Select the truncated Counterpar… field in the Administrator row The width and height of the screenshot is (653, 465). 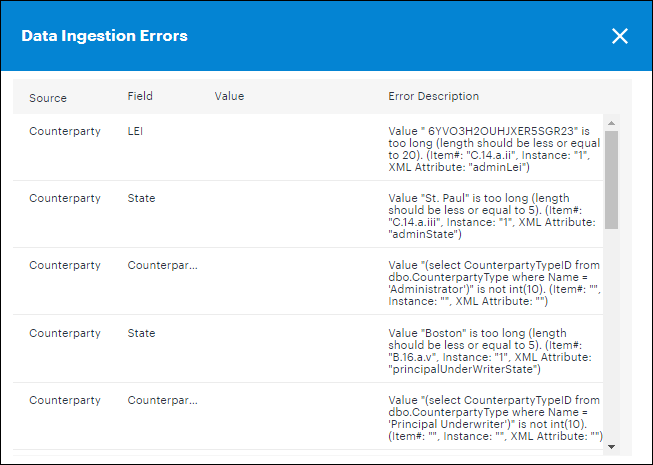162,266
